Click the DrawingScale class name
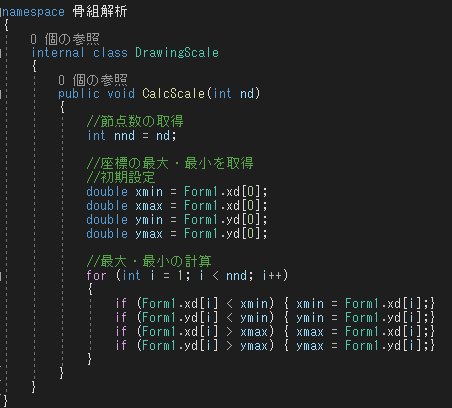 (x=177, y=53)
